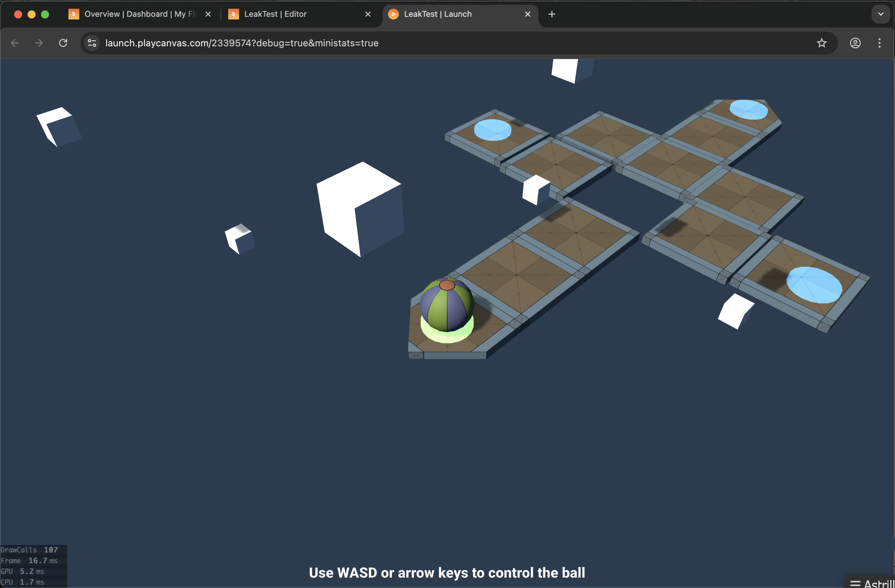Reload the LeakTest launch page

click(x=63, y=43)
